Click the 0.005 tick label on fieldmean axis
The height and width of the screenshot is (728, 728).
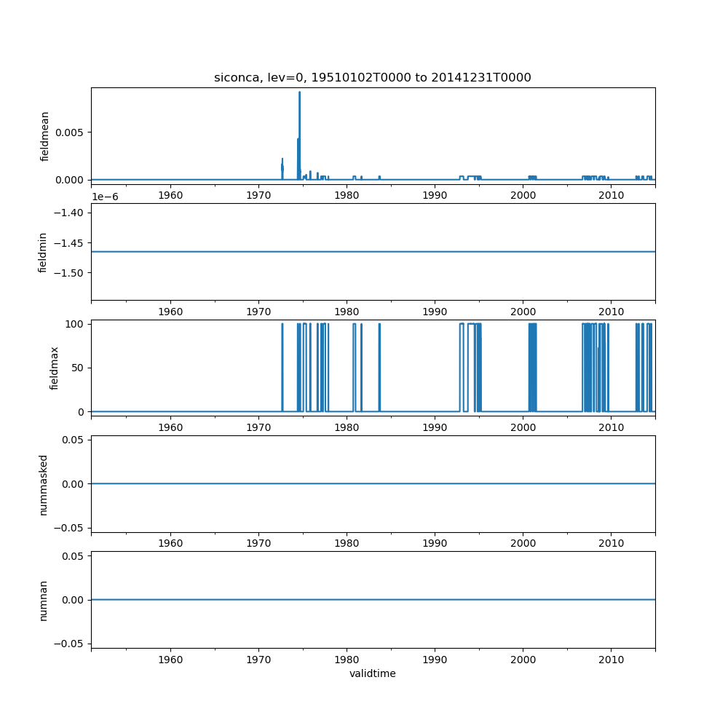coord(70,132)
